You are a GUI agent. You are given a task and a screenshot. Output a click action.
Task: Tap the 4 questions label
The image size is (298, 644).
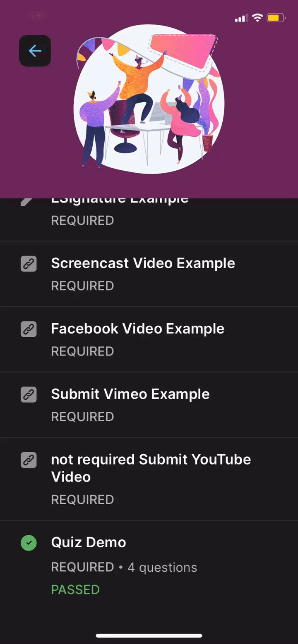(x=162, y=567)
